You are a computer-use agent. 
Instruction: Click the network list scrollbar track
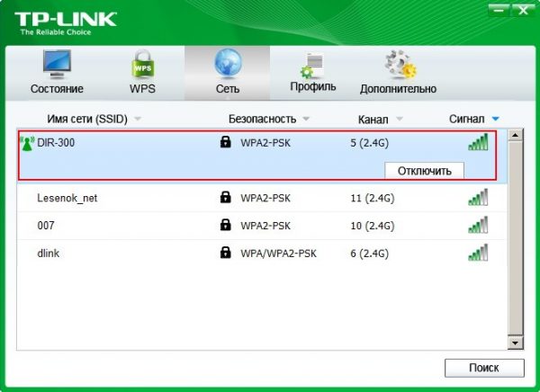(515, 239)
